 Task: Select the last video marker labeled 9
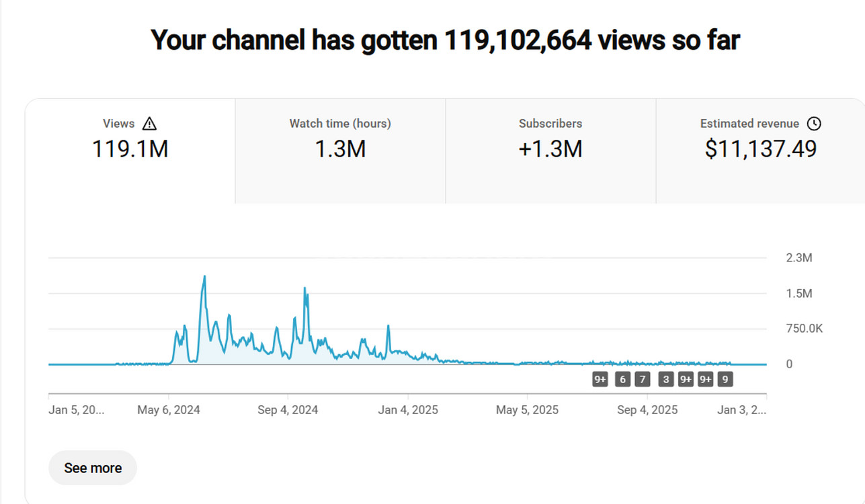tap(725, 380)
